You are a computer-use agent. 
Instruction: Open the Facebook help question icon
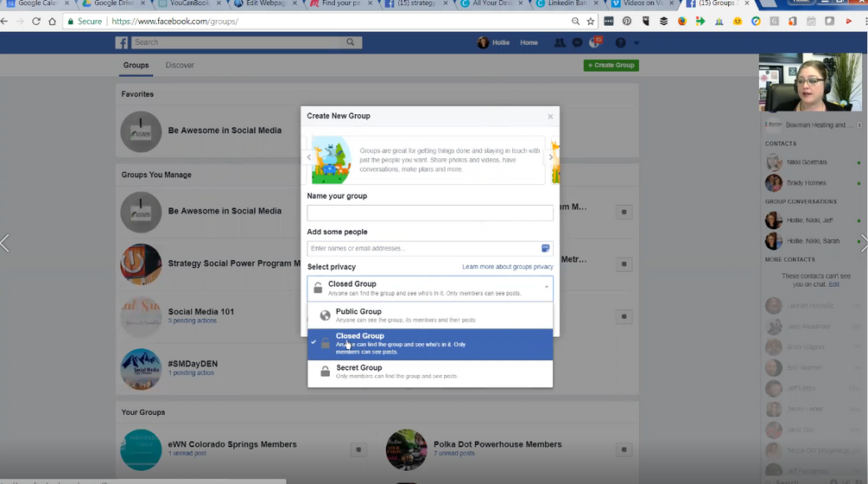pyautogui.click(x=620, y=42)
